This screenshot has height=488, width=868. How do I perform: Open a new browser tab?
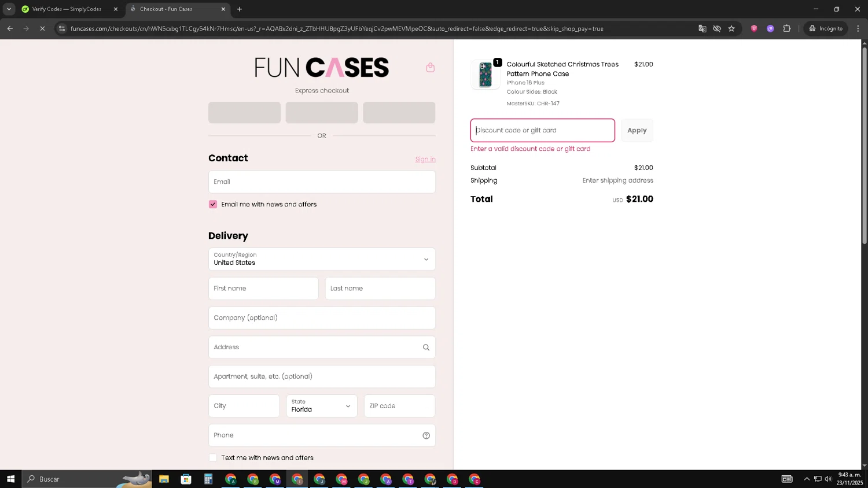tap(240, 9)
